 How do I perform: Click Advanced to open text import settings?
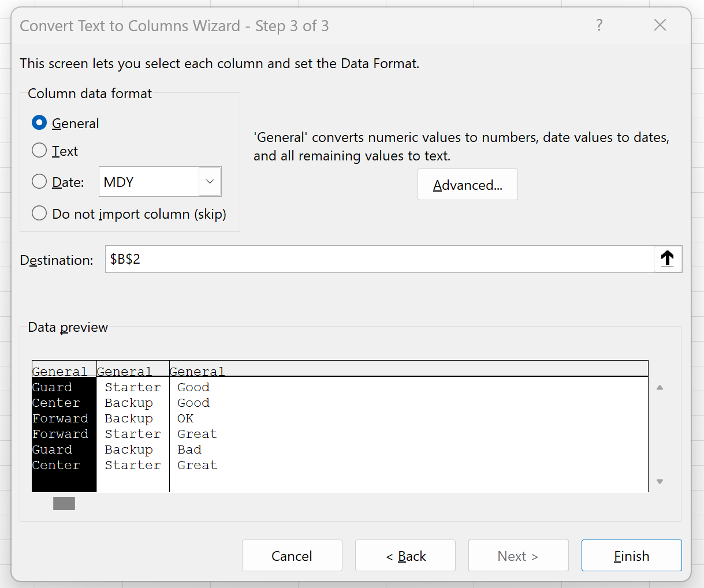pyautogui.click(x=467, y=184)
